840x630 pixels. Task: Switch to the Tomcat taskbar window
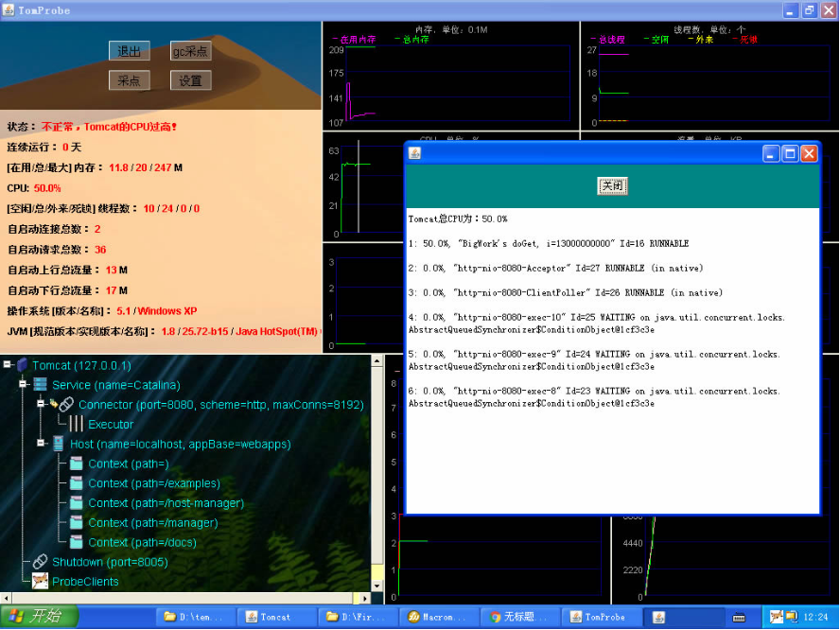[275, 617]
